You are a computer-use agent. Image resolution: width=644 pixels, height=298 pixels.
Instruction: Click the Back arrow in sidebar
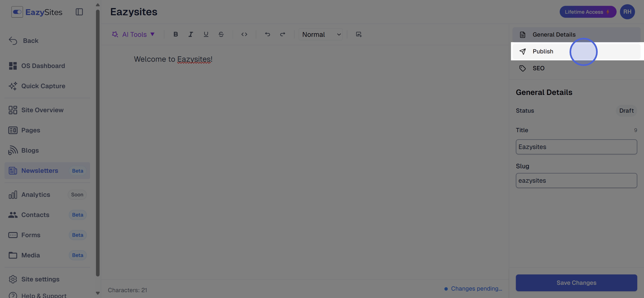coord(13,41)
